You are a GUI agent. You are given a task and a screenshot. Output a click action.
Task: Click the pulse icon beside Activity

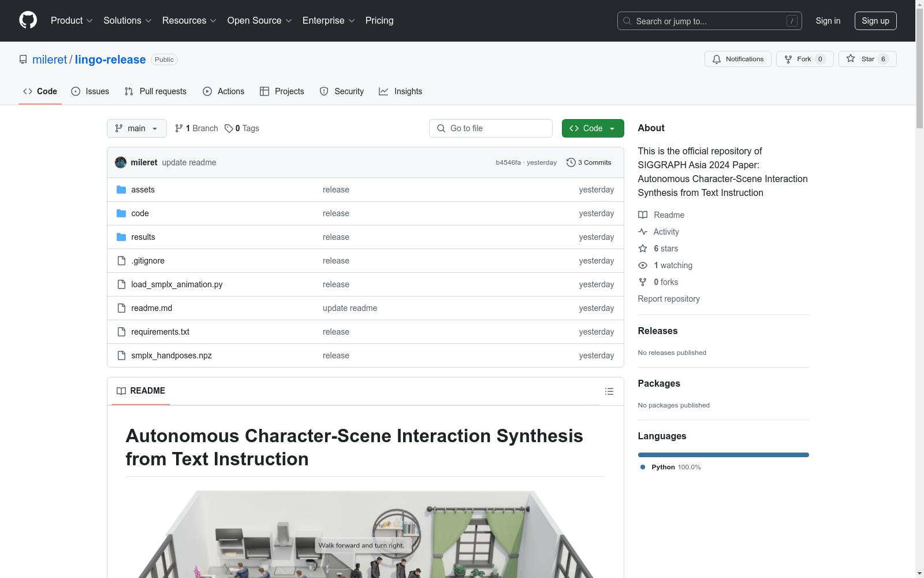(x=643, y=232)
